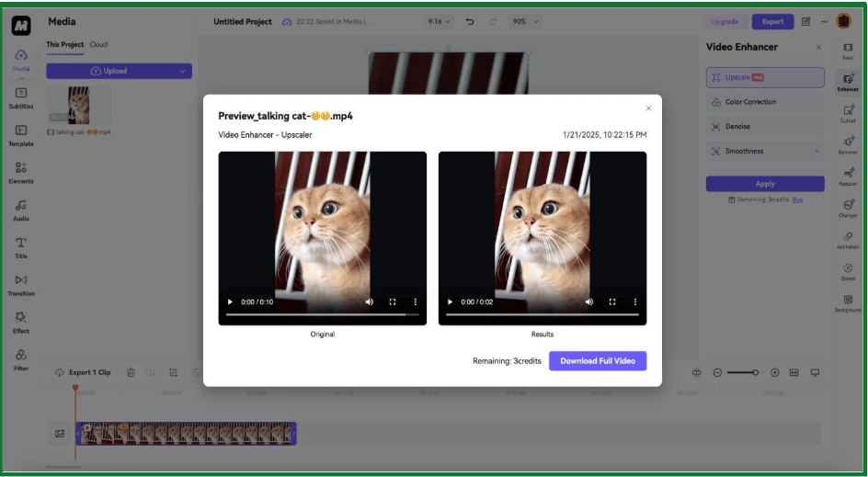
Task: Open the Speed tool
Action: [x=848, y=272]
